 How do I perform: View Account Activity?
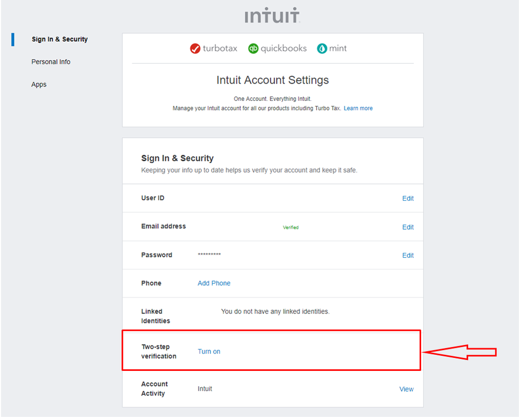pyautogui.click(x=406, y=389)
